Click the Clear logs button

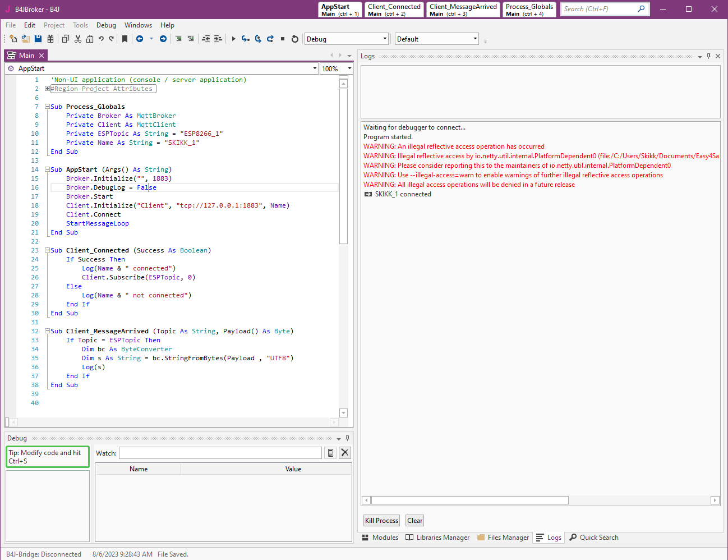[x=414, y=521]
